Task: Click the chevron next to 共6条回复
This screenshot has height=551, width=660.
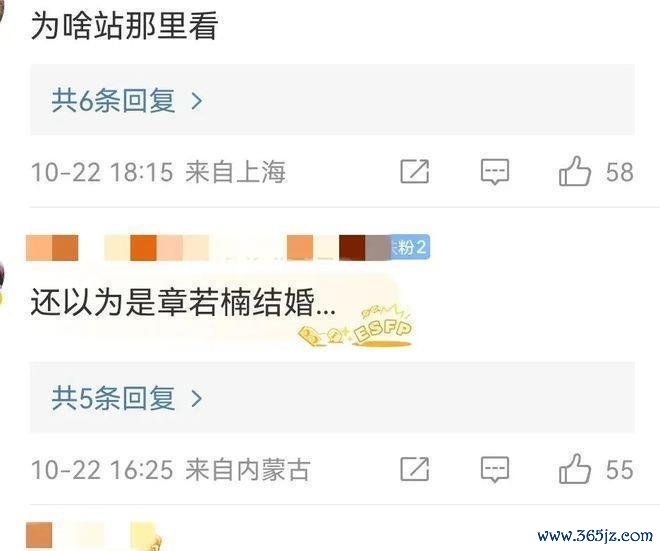Action: pyautogui.click(x=197, y=101)
